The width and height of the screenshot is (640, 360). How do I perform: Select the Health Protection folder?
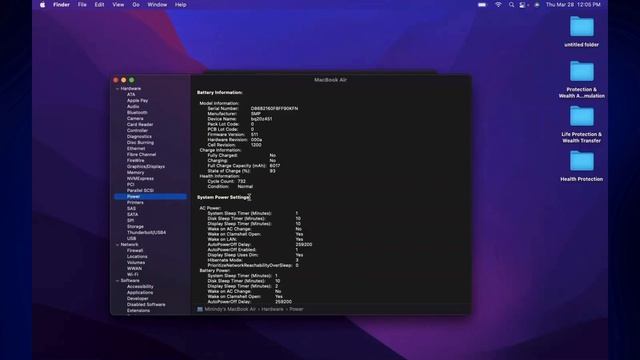pyautogui.click(x=582, y=166)
